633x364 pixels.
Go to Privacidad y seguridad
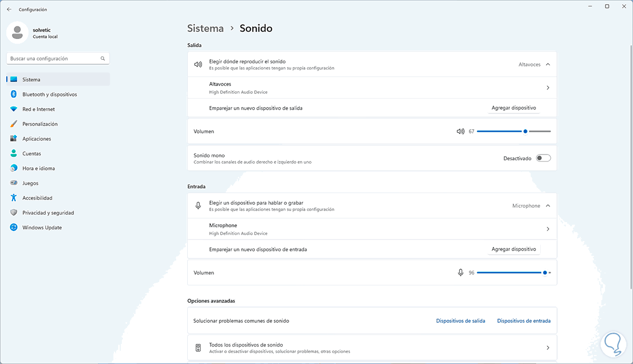tap(47, 213)
